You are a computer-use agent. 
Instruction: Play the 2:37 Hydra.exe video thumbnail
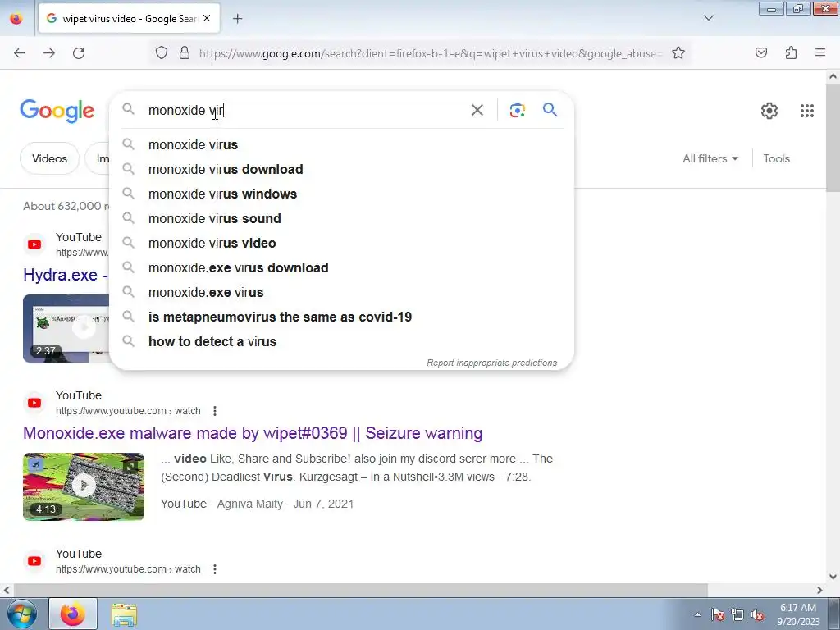(x=66, y=328)
